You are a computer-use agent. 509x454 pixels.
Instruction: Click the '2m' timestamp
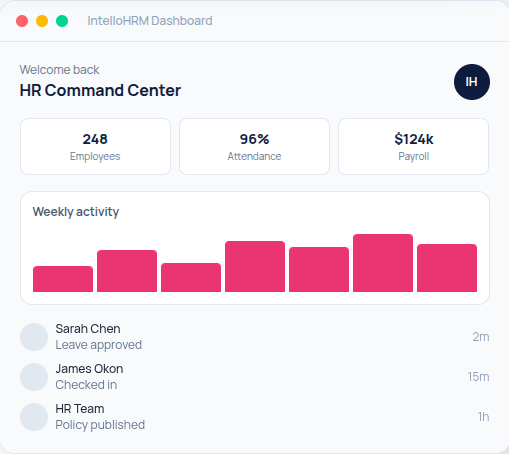coord(481,337)
